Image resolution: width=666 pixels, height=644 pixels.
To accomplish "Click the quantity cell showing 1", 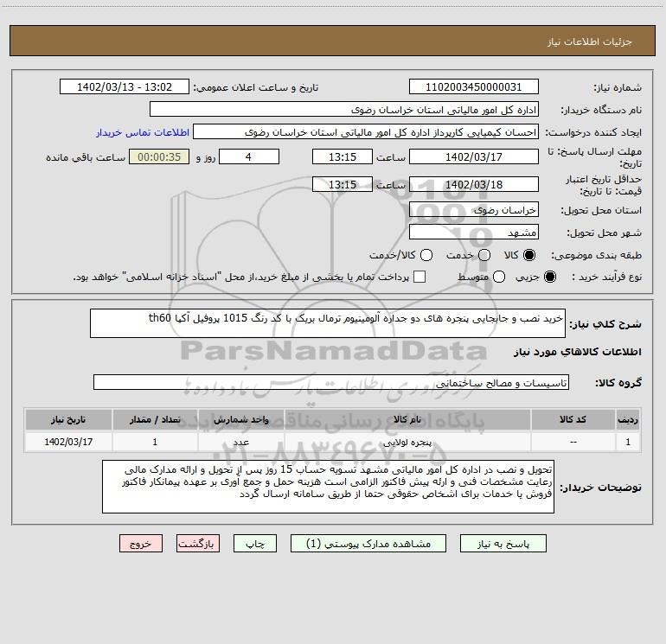I will coord(155,442).
